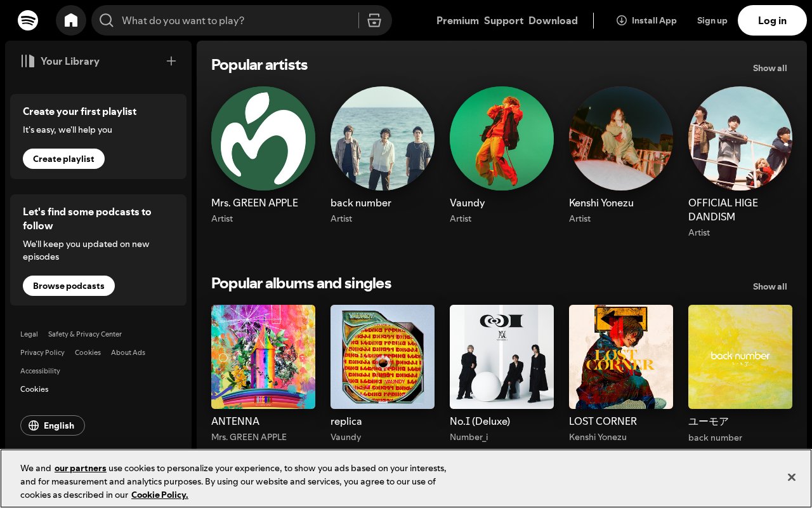
Task: Open ANTENNA album cover
Action: 263,357
